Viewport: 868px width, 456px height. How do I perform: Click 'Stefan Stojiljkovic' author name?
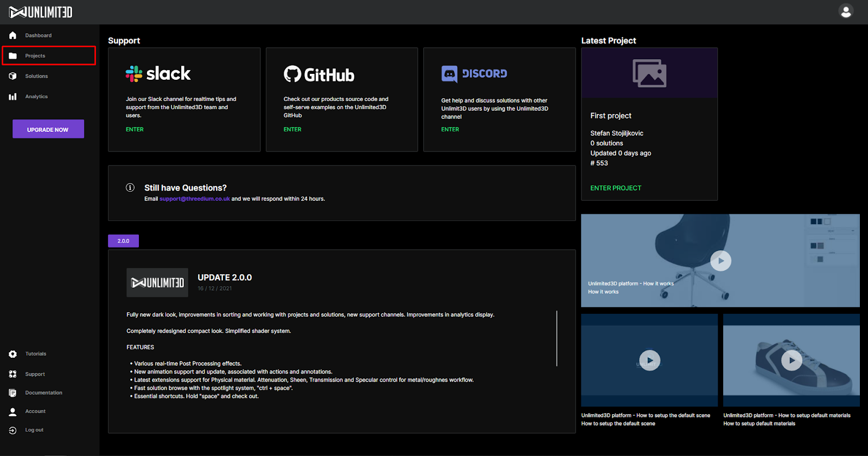click(x=617, y=133)
